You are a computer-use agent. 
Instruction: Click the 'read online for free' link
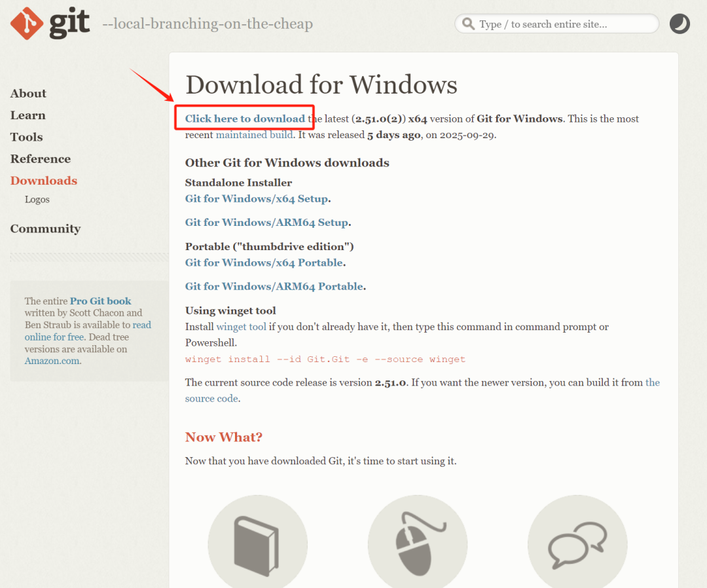[x=88, y=331]
